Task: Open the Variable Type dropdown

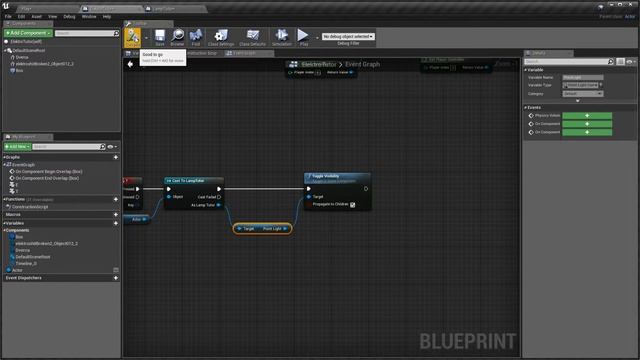Action: [x=580, y=85]
